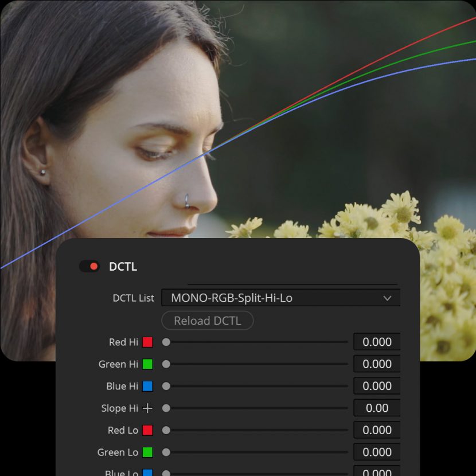The width and height of the screenshot is (476, 476).
Task: Click the Blue Hi blue swatch
Action: [147, 387]
